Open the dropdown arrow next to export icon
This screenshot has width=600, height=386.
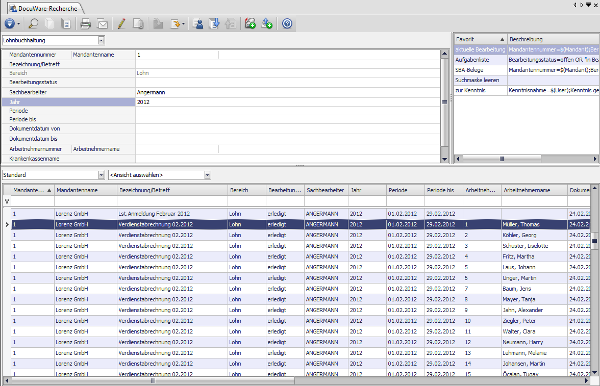tap(183, 24)
